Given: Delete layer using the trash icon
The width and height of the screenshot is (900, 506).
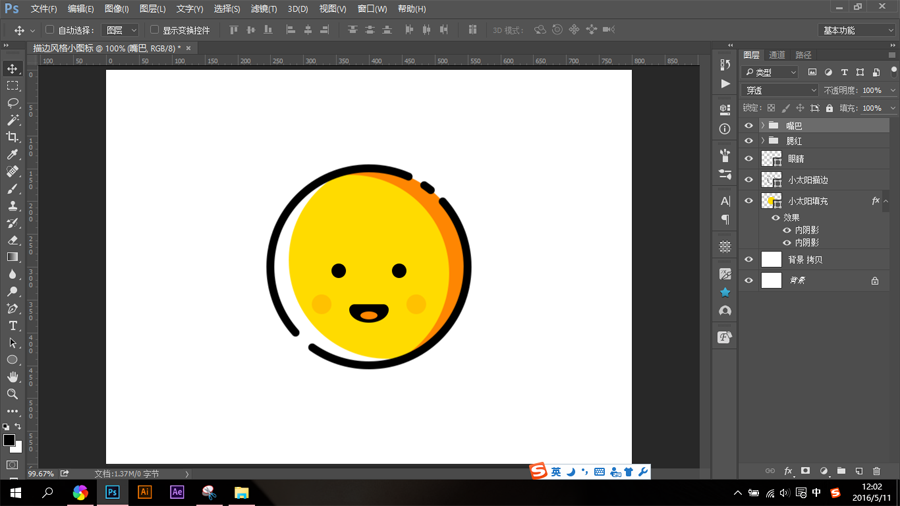Looking at the screenshot, I should tap(876, 471).
